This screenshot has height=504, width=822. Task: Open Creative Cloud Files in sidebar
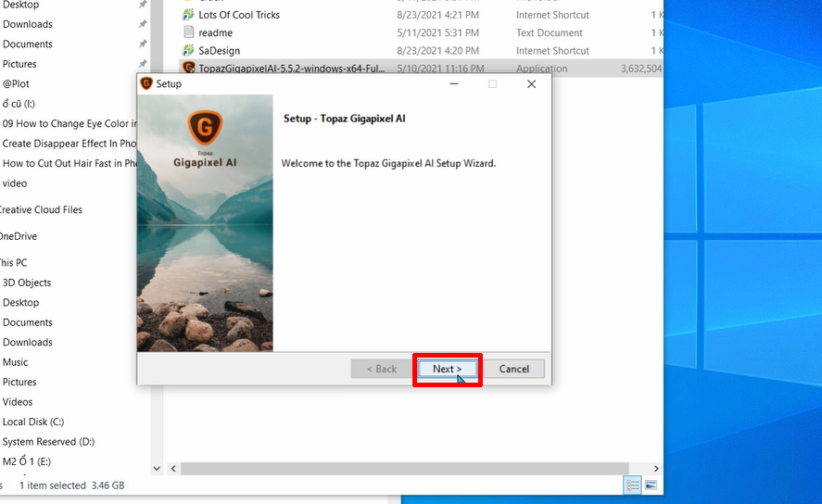click(41, 209)
